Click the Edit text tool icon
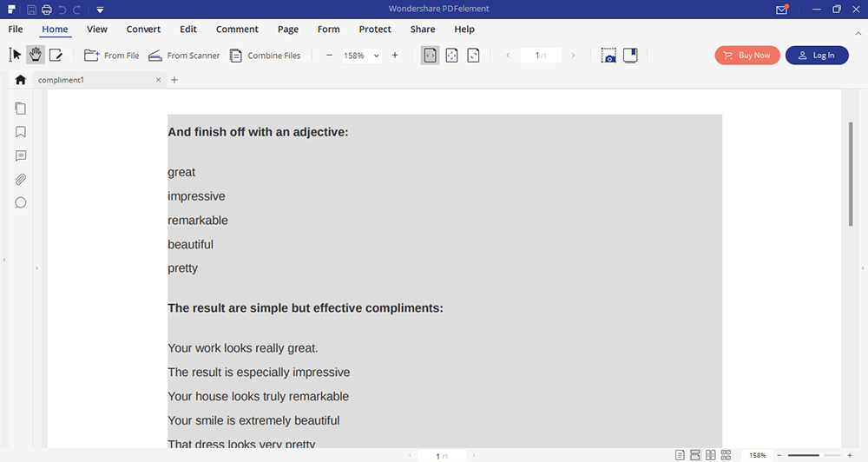The height and width of the screenshot is (462, 868). click(56, 55)
